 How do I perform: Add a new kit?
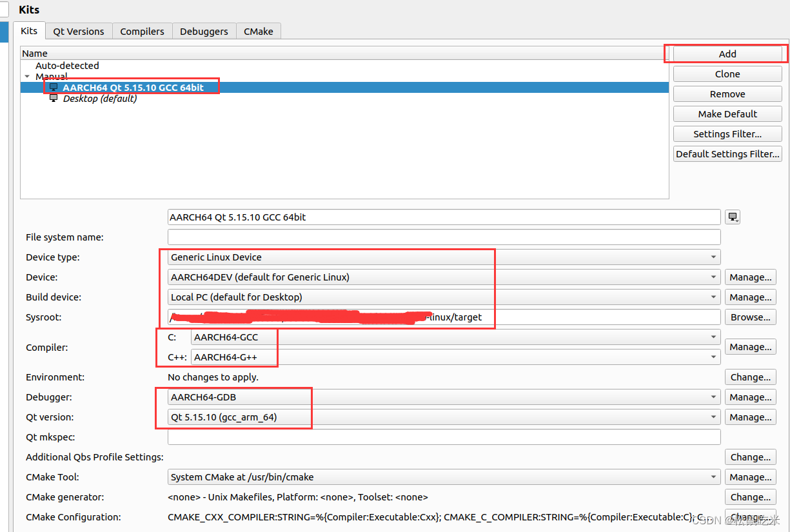tap(727, 54)
